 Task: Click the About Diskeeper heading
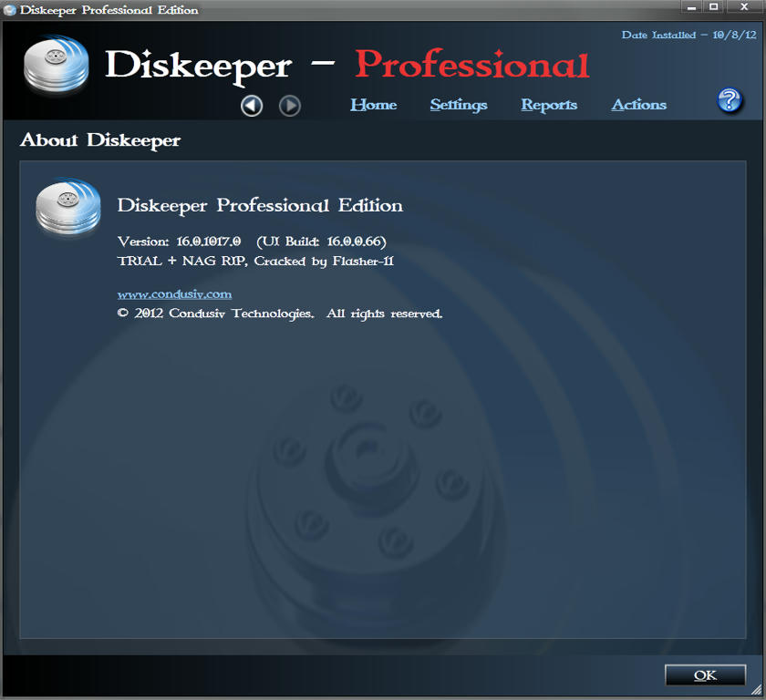(x=100, y=140)
